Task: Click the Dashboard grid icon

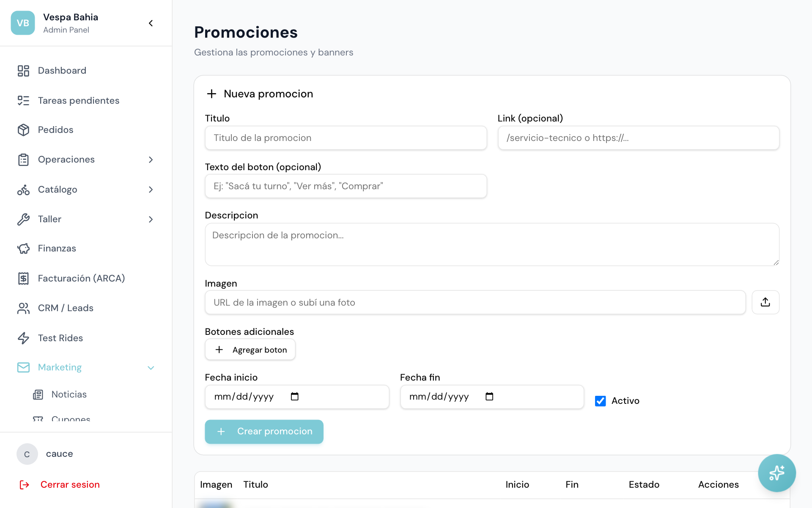Action: [x=23, y=71]
